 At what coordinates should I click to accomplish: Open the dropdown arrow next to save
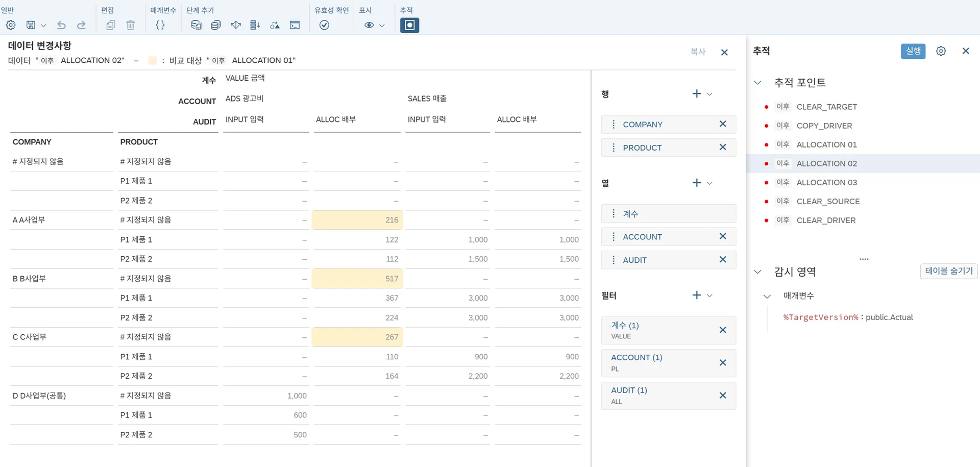[43, 25]
